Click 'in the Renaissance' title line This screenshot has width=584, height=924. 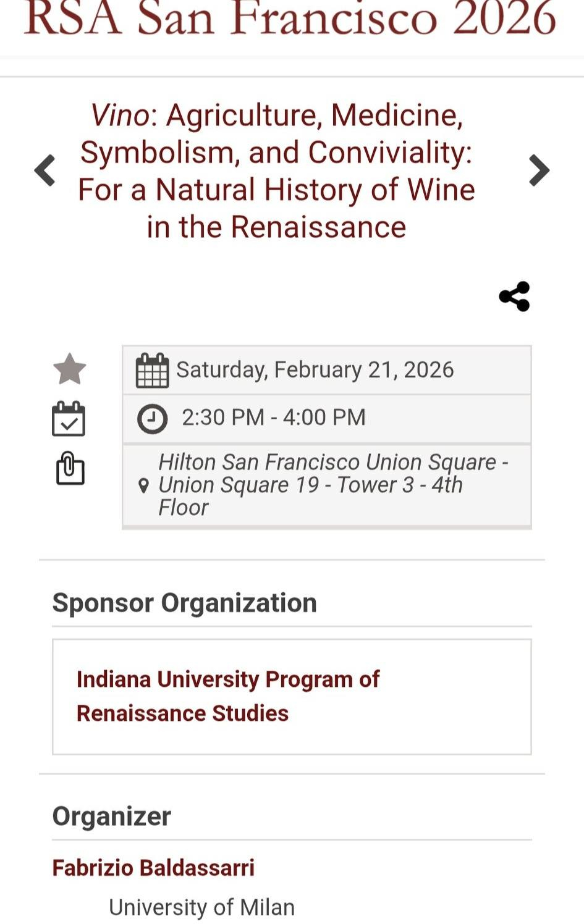[x=276, y=227]
